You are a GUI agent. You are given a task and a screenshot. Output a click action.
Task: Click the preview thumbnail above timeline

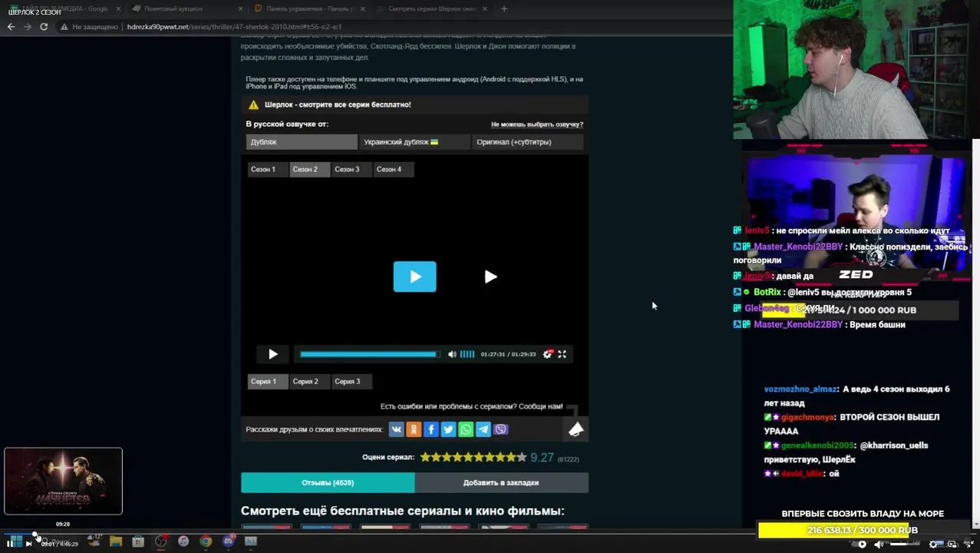[x=63, y=482]
